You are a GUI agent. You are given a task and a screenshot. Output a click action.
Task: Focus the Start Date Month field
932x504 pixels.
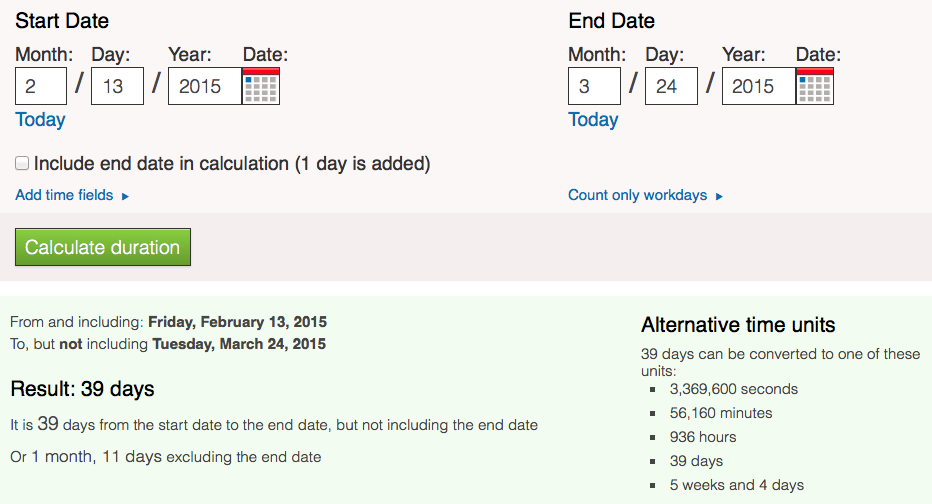[x=41, y=86]
